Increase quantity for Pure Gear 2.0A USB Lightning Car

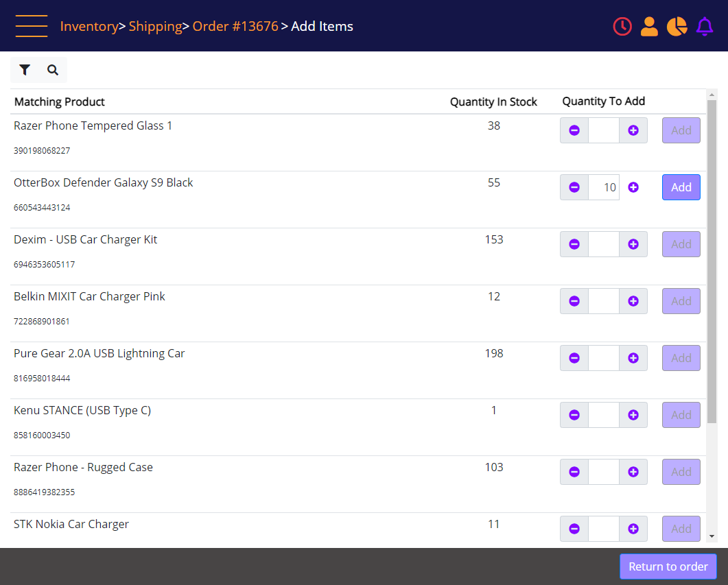633,358
